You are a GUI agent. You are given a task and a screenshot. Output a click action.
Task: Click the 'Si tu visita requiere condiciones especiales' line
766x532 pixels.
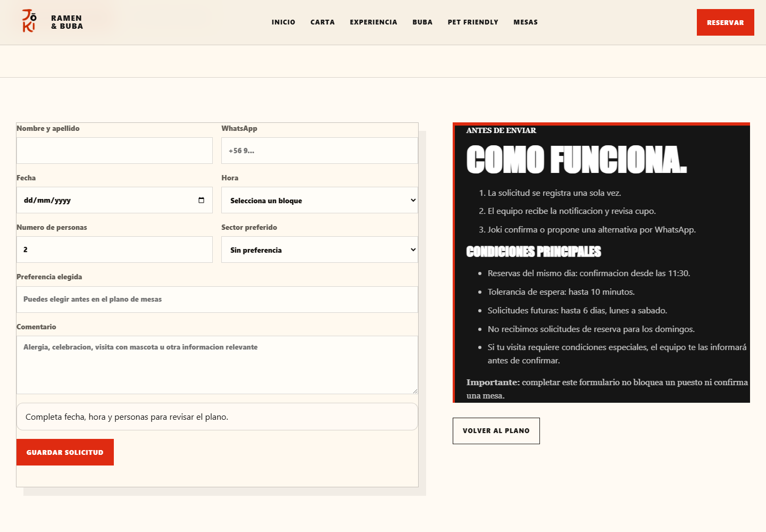617,354
